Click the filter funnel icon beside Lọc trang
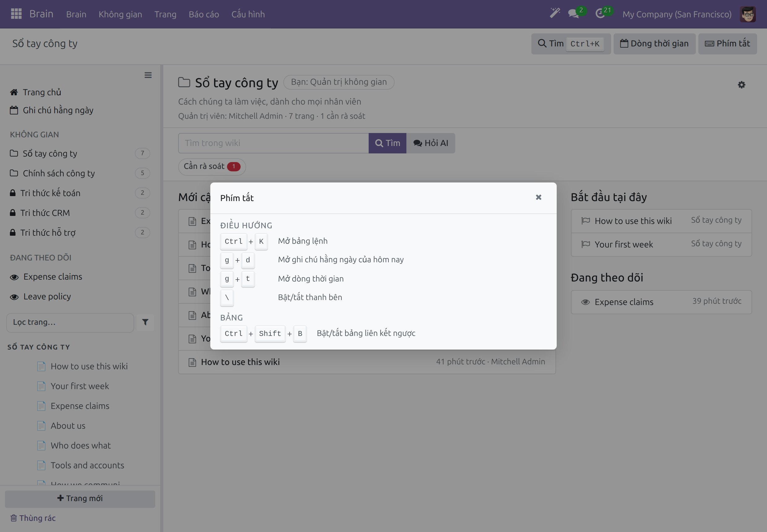The width and height of the screenshot is (767, 532). coord(145,322)
